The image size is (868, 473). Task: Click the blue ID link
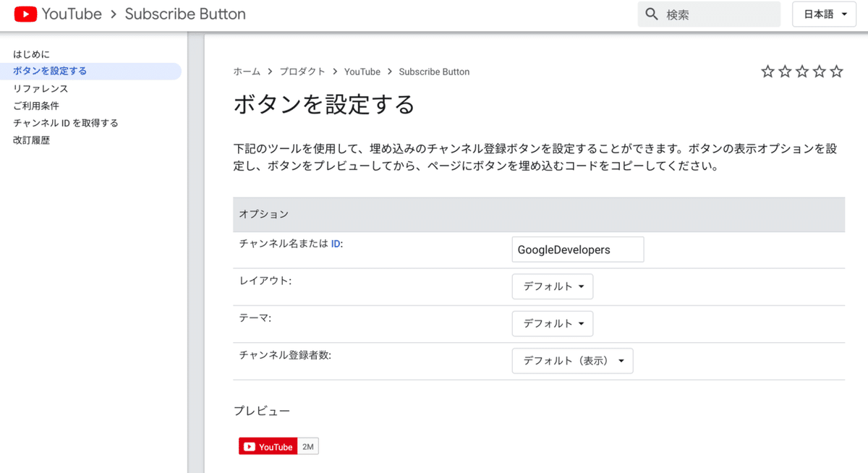pos(336,244)
